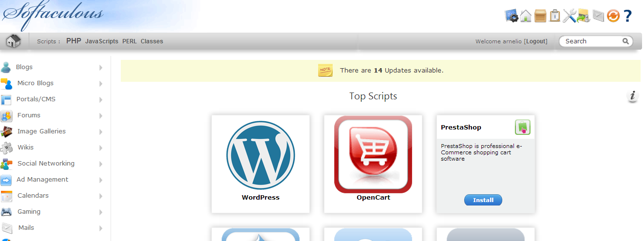Click the white house icon in top toolbar
Screen dimensions: 644x241
(x=526, y=16)
